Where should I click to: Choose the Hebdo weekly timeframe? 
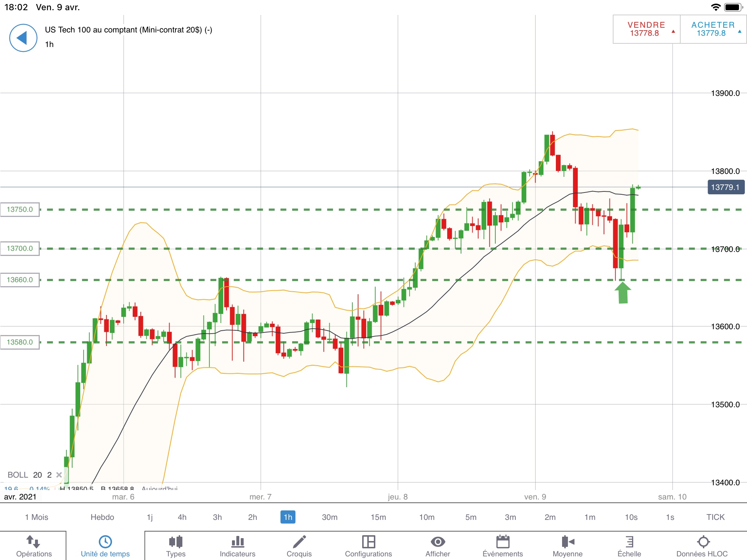(x=102, y=517)
